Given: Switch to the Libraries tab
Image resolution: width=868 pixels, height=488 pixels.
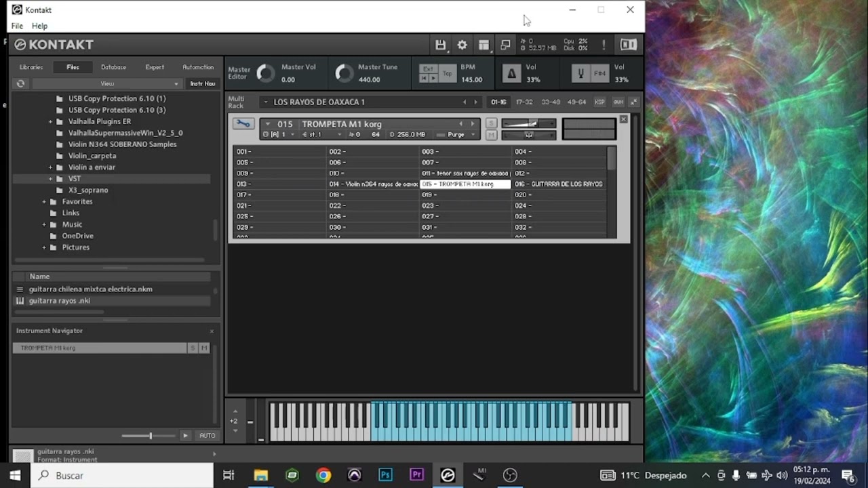Looking at the screenshot, I should pos(31,67).
